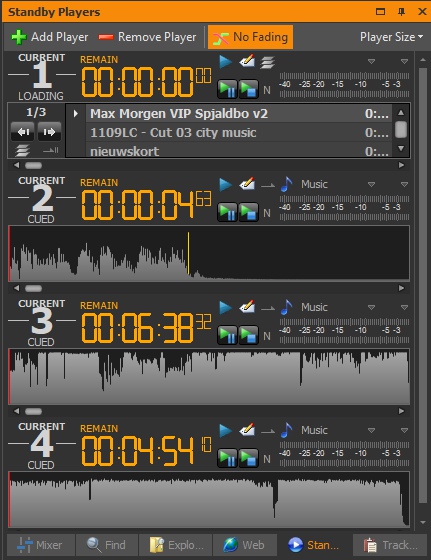The image size is (431, 560).
Task: Open the rightmost dropdown triangle on Player 4
Action: click(404, 431)
